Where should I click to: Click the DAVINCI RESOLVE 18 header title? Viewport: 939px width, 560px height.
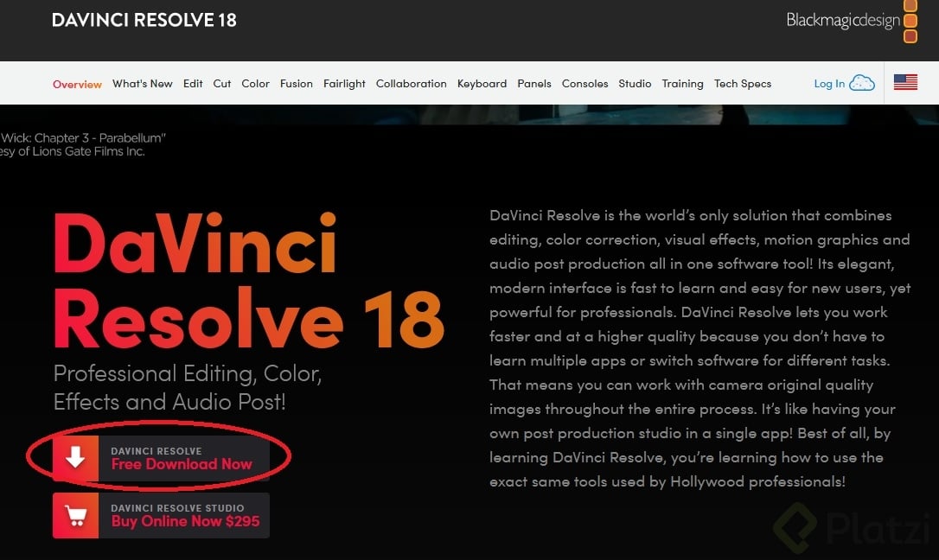[x=144, y=21]
